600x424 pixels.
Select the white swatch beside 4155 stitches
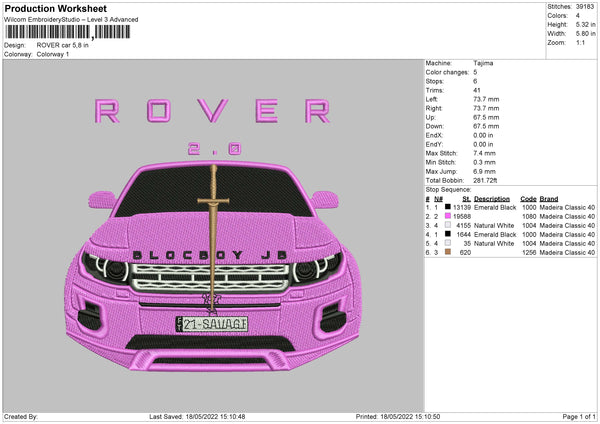pos(445,225)
